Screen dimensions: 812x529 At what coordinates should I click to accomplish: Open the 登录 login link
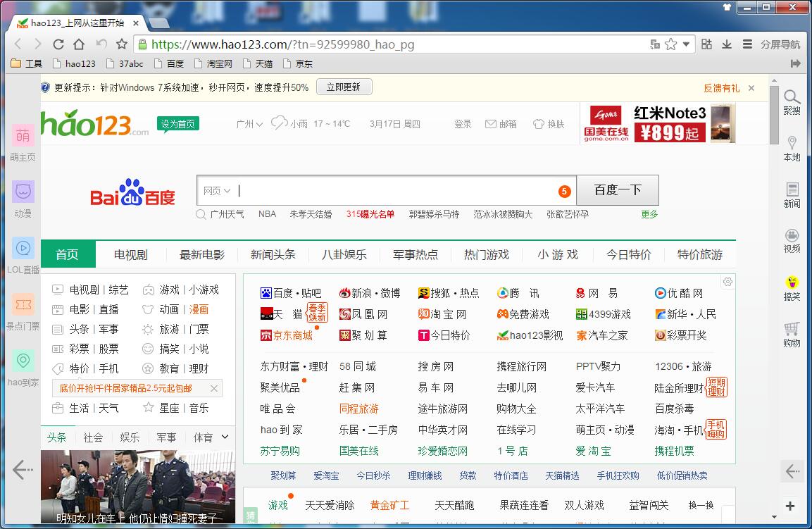click(x=463, y=124)
